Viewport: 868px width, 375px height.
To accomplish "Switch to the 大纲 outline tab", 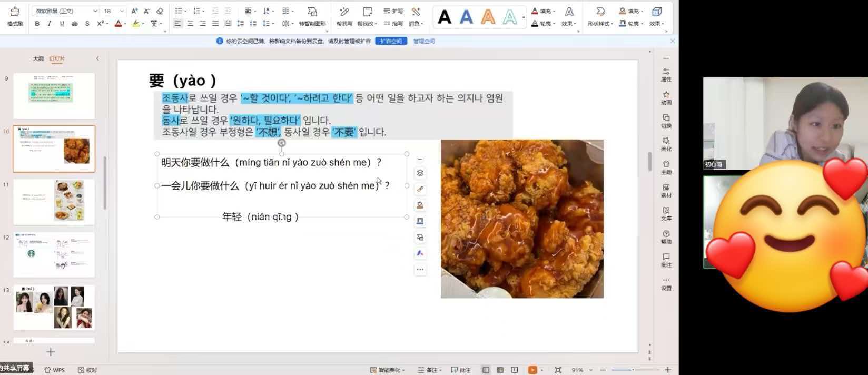I will (38, 58).
